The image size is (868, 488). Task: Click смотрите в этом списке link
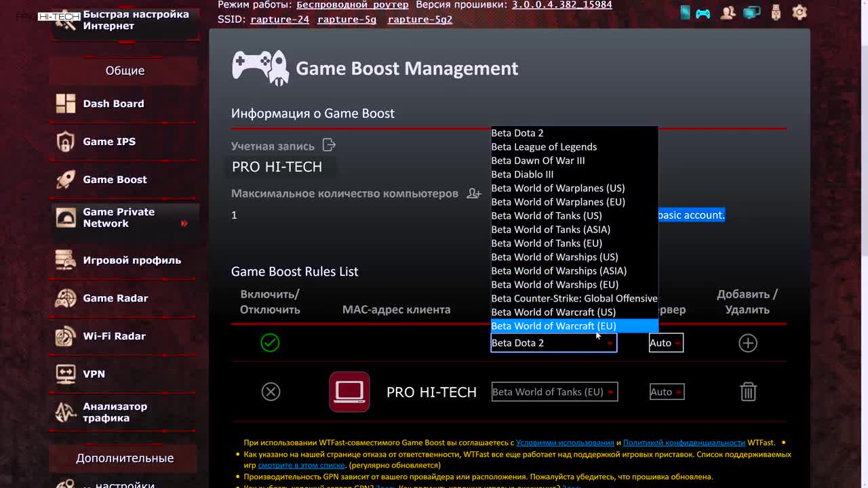pos(302,466)
